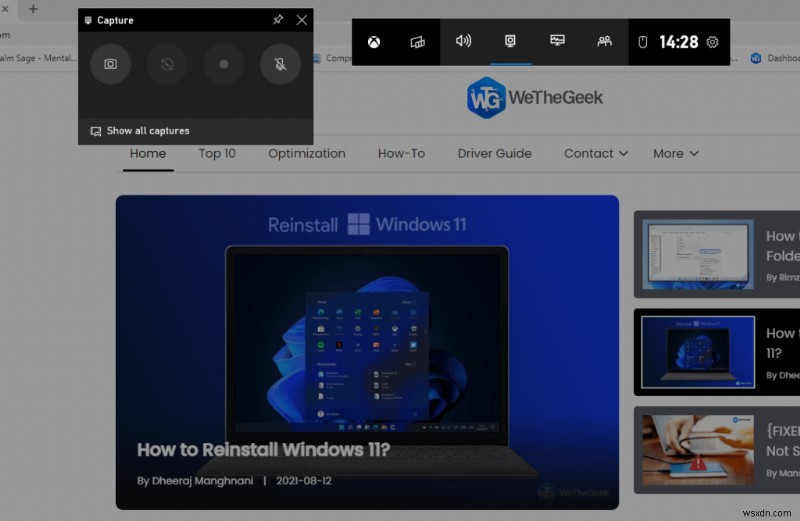Click the date 2021-08-12
The height and width of the screenshot is (521, 800).
click(x=304, y=481)
